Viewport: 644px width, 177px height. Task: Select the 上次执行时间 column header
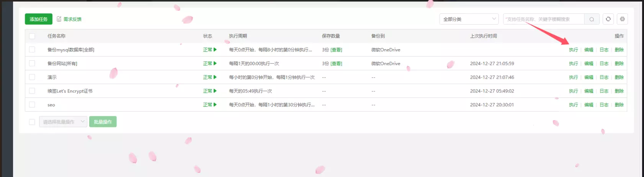pos(483,36)
